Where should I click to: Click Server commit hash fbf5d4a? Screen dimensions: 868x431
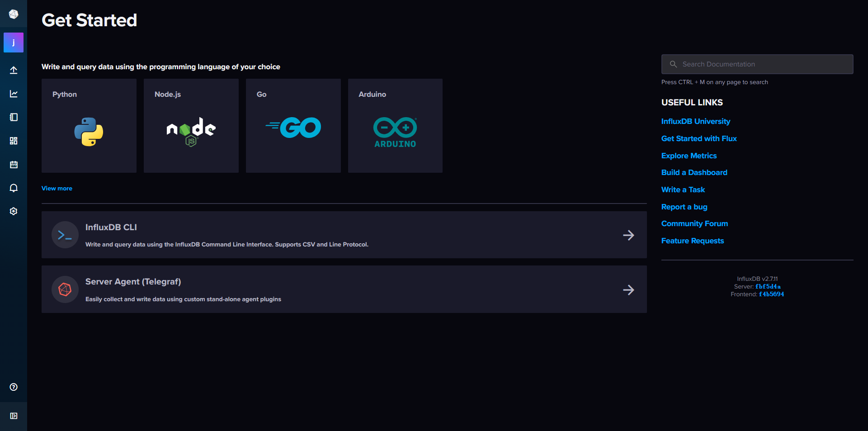coord(768,287)
